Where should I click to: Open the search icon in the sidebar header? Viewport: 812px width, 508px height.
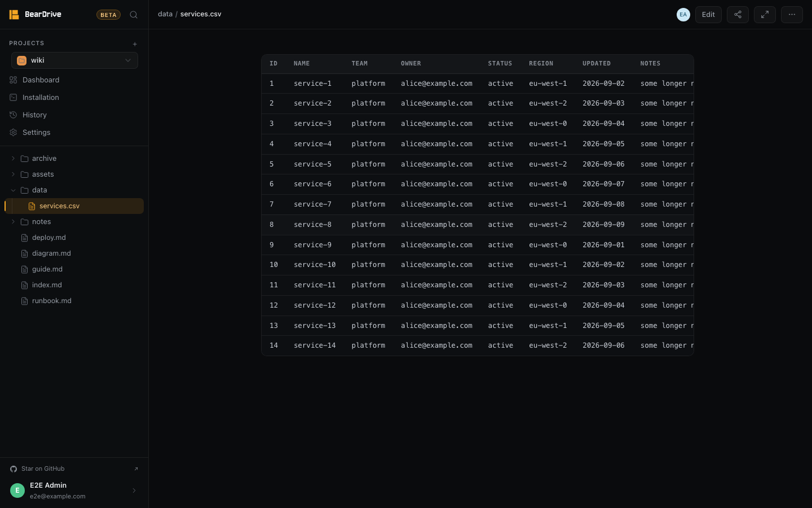click(134, 15)
